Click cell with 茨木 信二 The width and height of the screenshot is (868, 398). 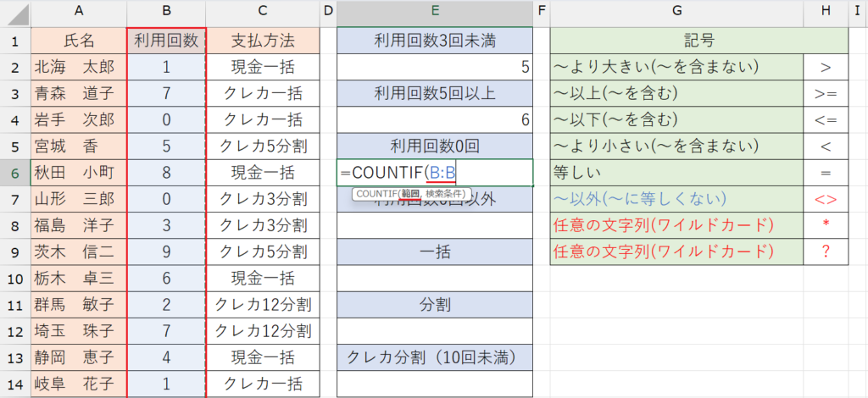pyautogui.click(x=79, y=252)
